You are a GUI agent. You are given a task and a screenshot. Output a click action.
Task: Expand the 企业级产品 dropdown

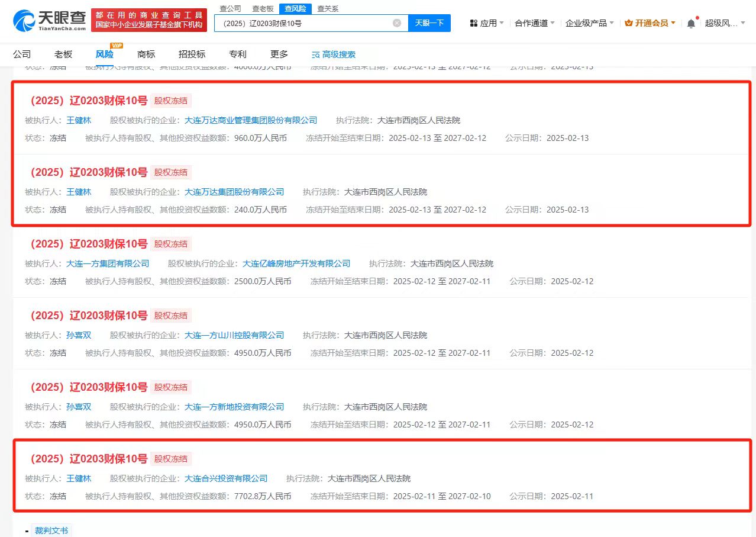click(x=589, y=23)
